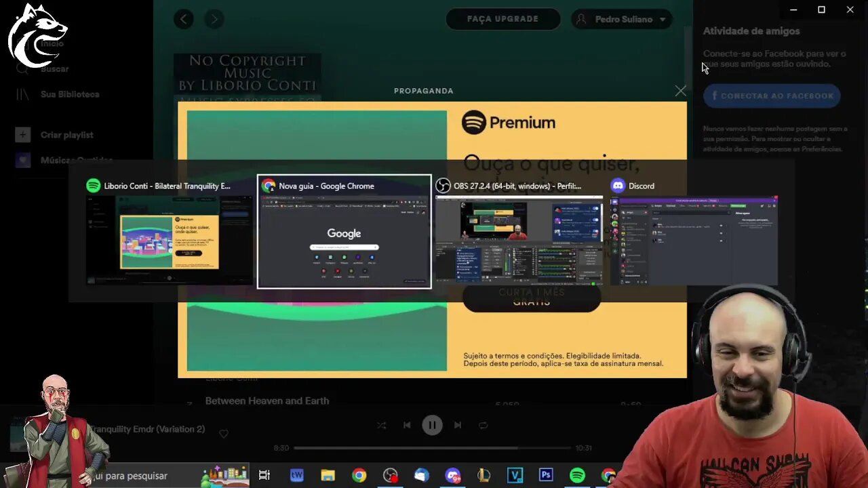The height and width of the screenshot is (488, 868).
Task: Click the Between Heaven and Earth track
Action: coord(267,401)
